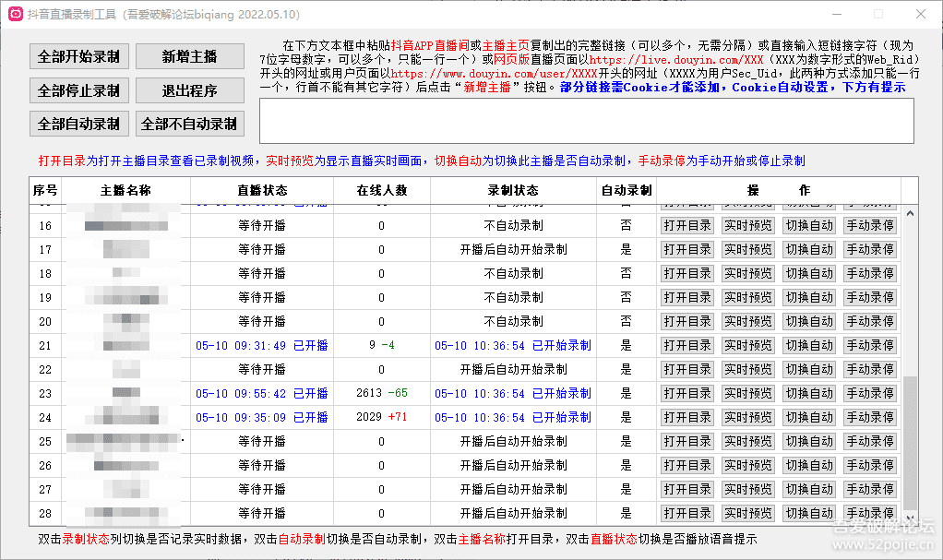
Task: Select row 23 online count 2613 cell
Action: click(x=382, y=393)
